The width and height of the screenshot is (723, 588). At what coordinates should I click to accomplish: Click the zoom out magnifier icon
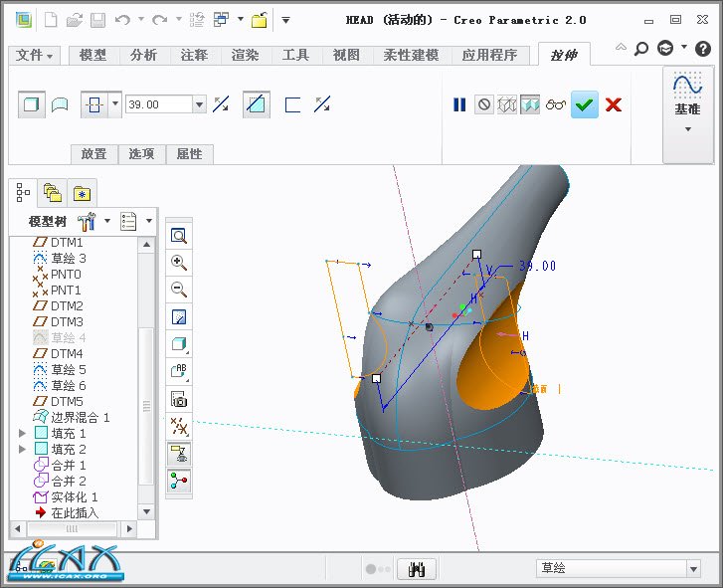pyautogui.click(x=179, y=290)
